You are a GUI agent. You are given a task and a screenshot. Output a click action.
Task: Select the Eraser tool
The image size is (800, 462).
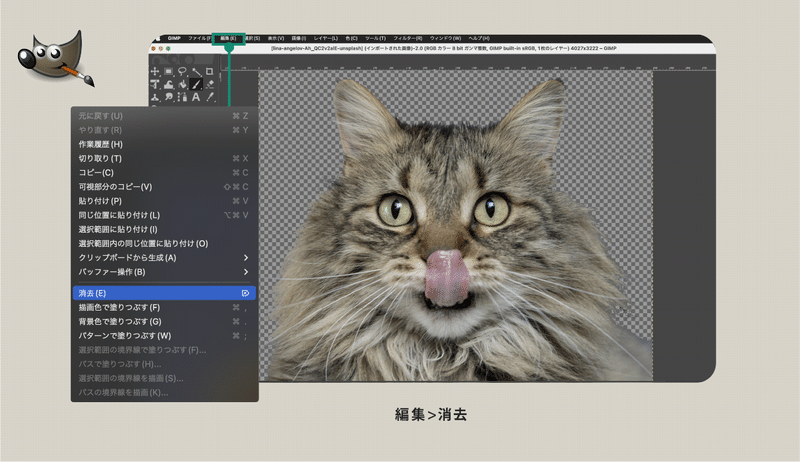pyautogui.click(x=209, y=84)
